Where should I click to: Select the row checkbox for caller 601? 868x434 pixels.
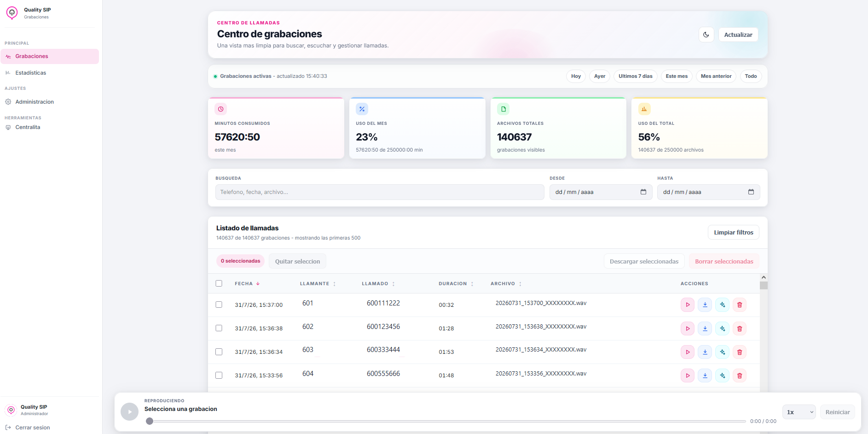(219, 305)
